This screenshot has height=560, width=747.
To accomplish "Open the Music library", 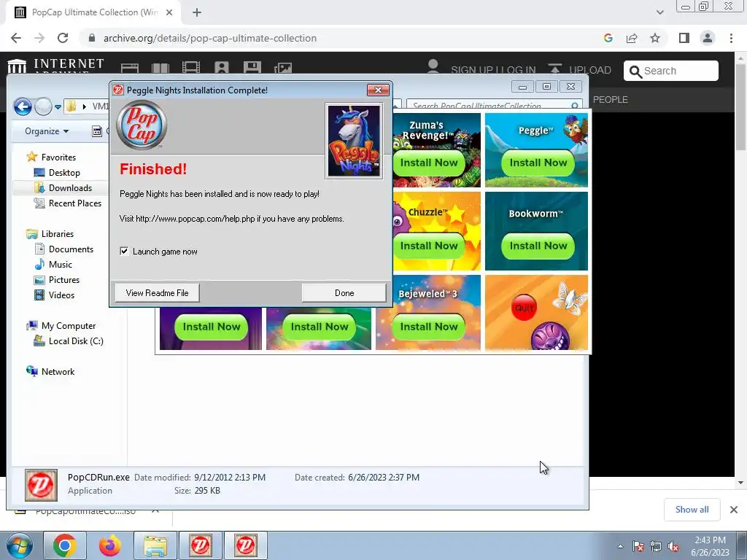I will (60, 264).
